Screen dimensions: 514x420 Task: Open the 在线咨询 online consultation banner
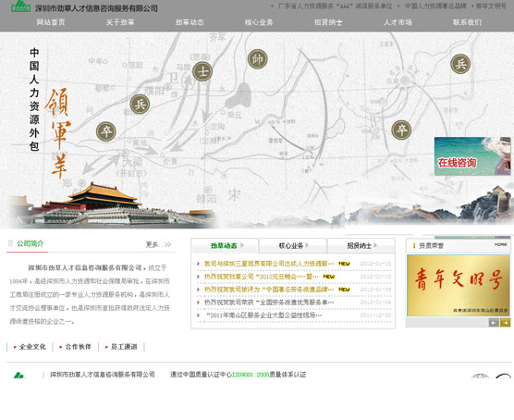pos(472,156)
